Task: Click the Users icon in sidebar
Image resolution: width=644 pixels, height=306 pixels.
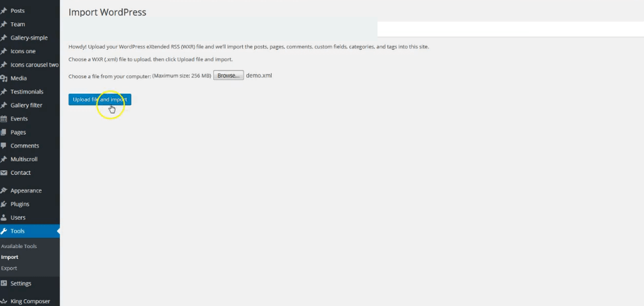Action: (4, 217)
